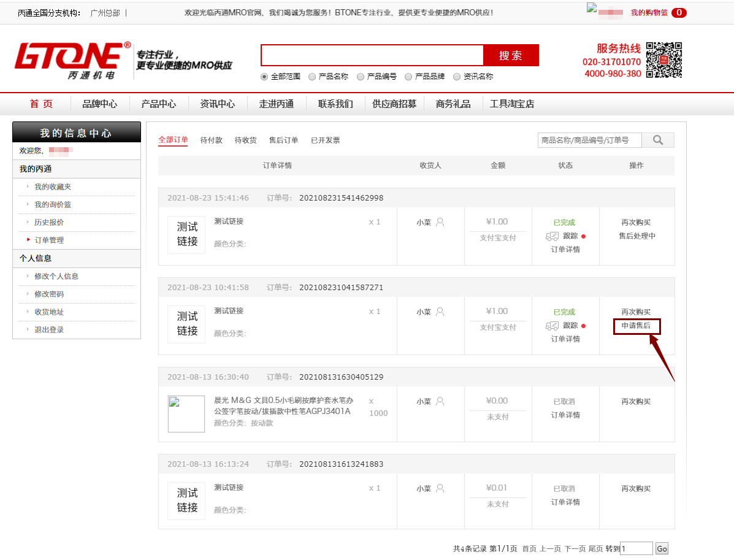Open the 广州总部 branch selector
The image size is (734, 560).
(105, 13)
